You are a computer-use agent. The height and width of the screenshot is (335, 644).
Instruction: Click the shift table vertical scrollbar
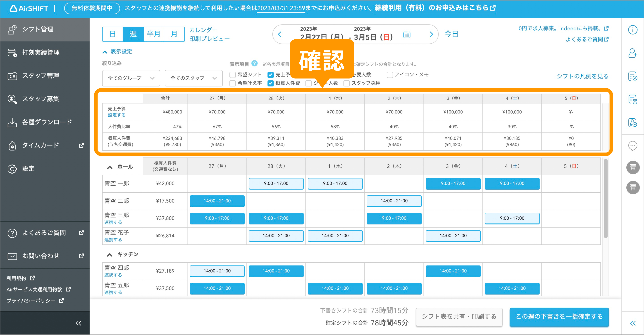[606, 198]
